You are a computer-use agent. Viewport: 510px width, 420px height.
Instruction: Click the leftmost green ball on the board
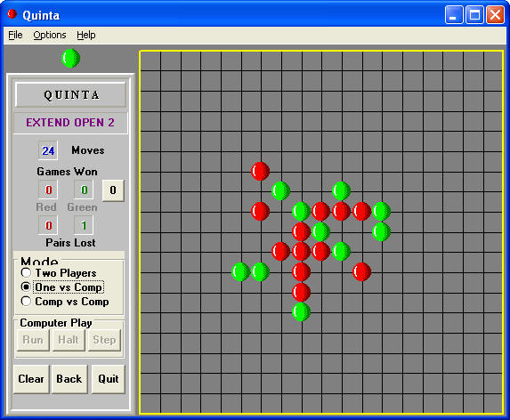(240, 271)
